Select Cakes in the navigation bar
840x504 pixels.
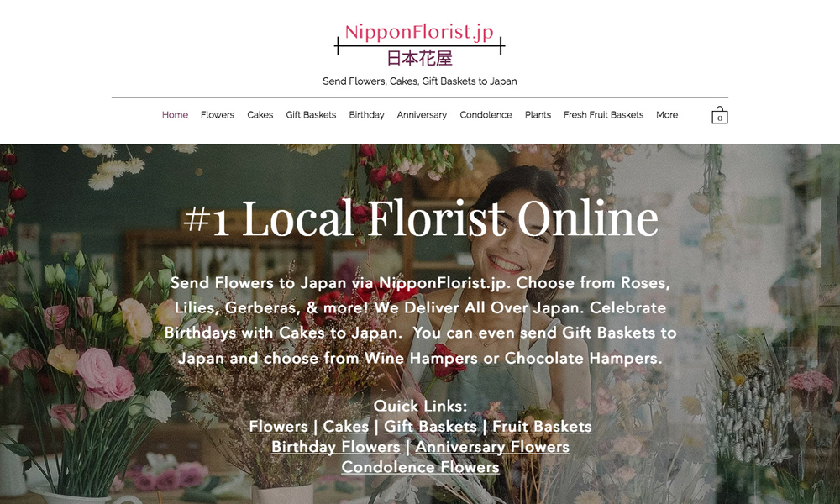[x=260, y=114]
